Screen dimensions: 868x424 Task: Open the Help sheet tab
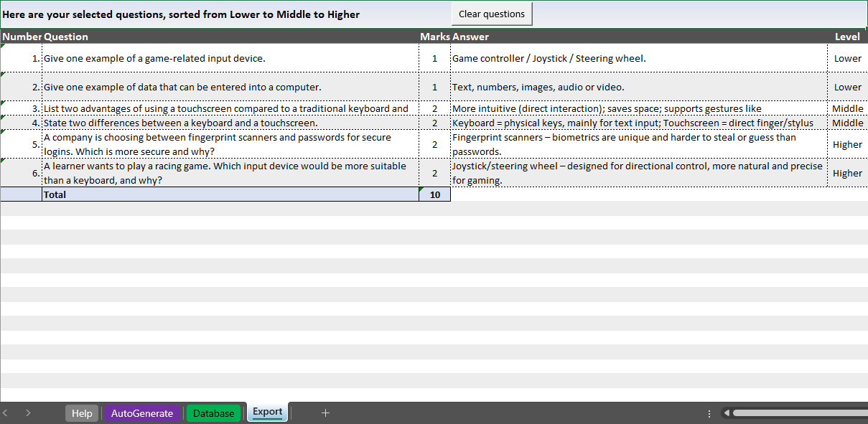click(82, 413)
